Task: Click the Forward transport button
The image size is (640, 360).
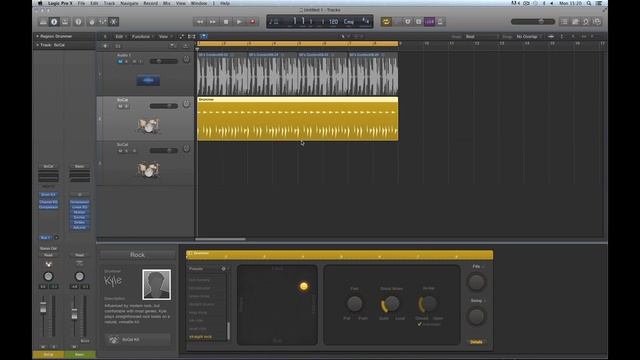Action: (x=213, y=22)
